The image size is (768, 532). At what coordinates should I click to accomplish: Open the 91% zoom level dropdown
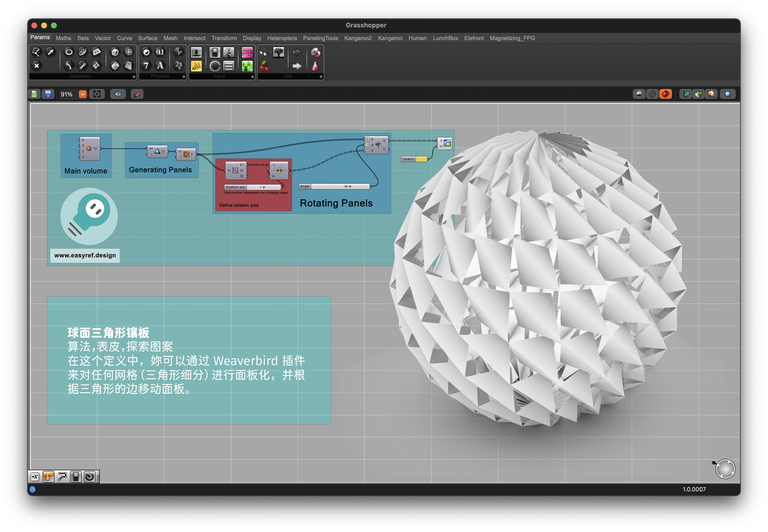pos(82,94)
